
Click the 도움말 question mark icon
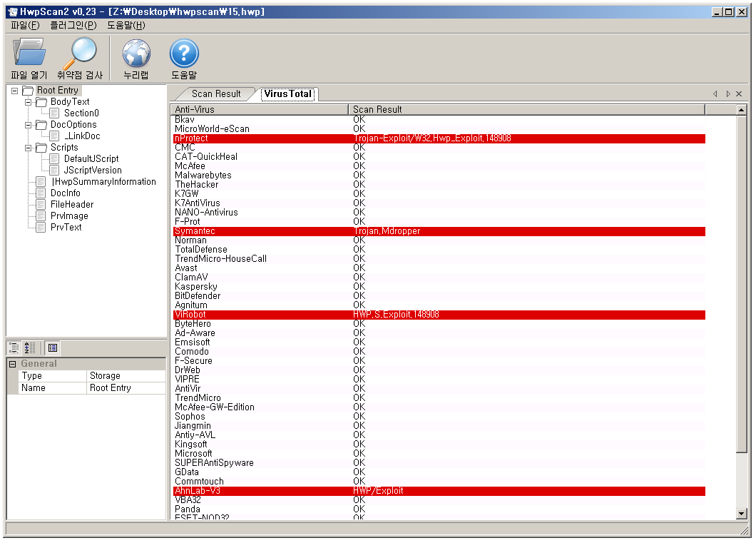coord(183,54)
